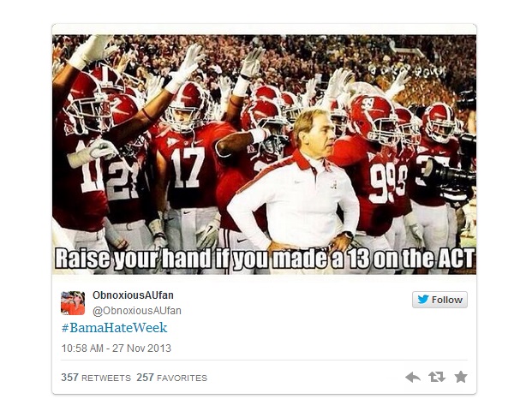This screenshot has height=417, width=532.
Task: Favorite the tweet with the star icon
Action: [x=461, y=377]
